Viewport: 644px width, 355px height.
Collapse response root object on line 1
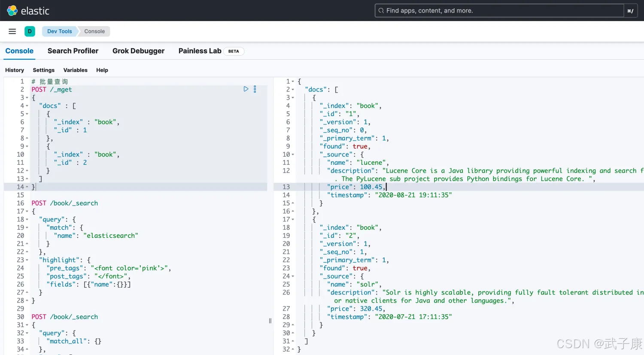(x=293, y=82)
